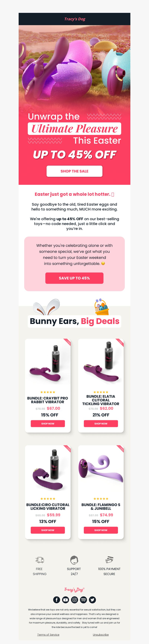Click the free shipping truck icon
149x644 pixels.
tap(39, 560)
